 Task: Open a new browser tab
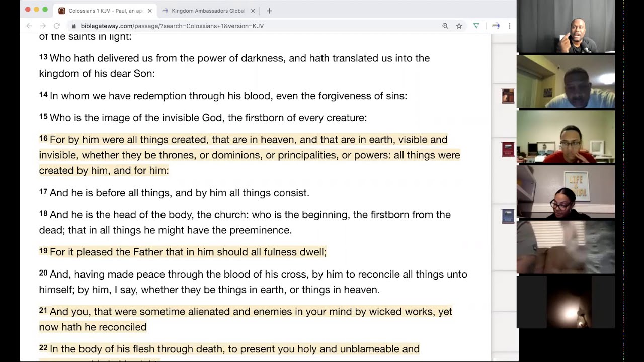(269, 11)
